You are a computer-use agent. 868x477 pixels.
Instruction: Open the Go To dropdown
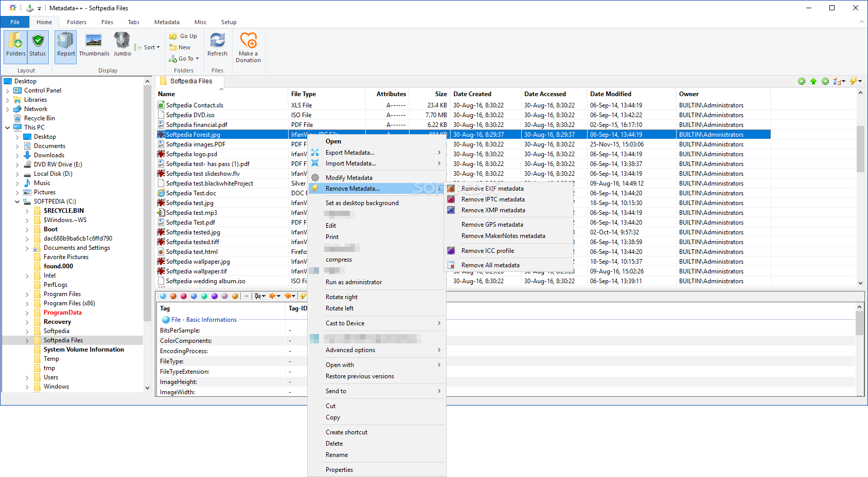pyautogui.click(x=184, y=59)
